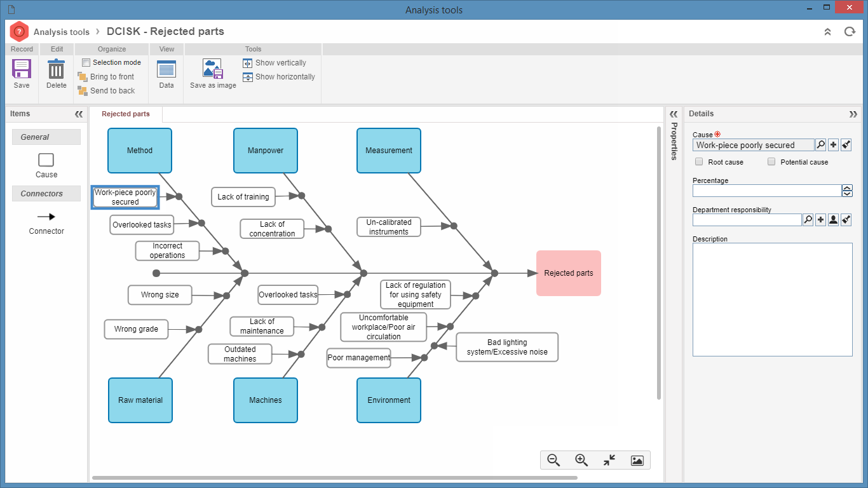868x488 pixels.
Task: Select the Raw material category box
Action: click(x=140, y=400)
